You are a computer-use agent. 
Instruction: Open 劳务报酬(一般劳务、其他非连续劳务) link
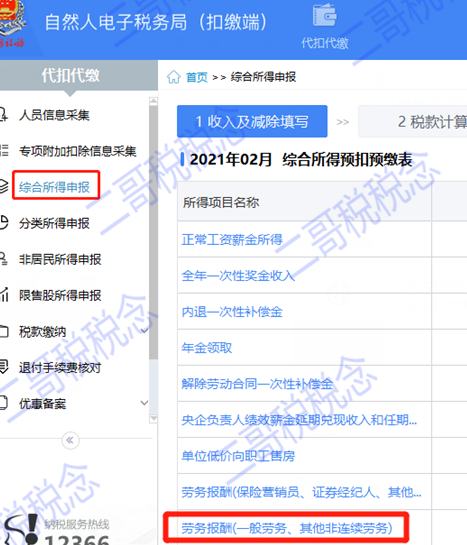pos(287,528)
